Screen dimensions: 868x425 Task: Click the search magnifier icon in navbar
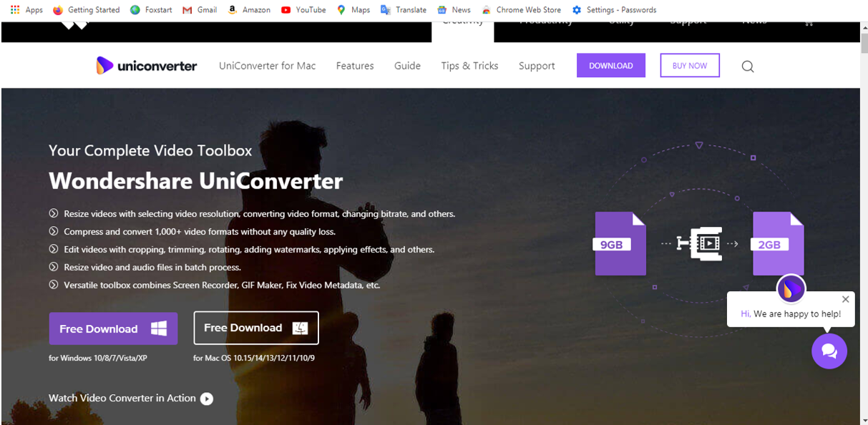click(x=748, y=67)
